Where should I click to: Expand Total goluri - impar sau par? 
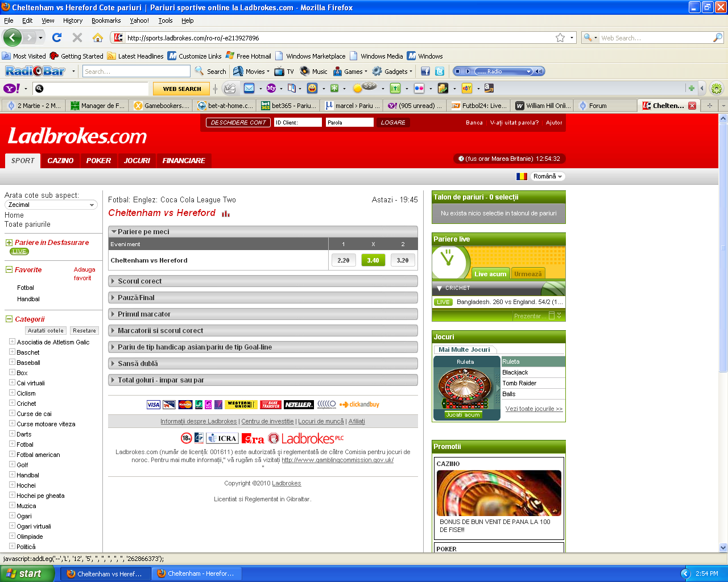click(263, 380)
